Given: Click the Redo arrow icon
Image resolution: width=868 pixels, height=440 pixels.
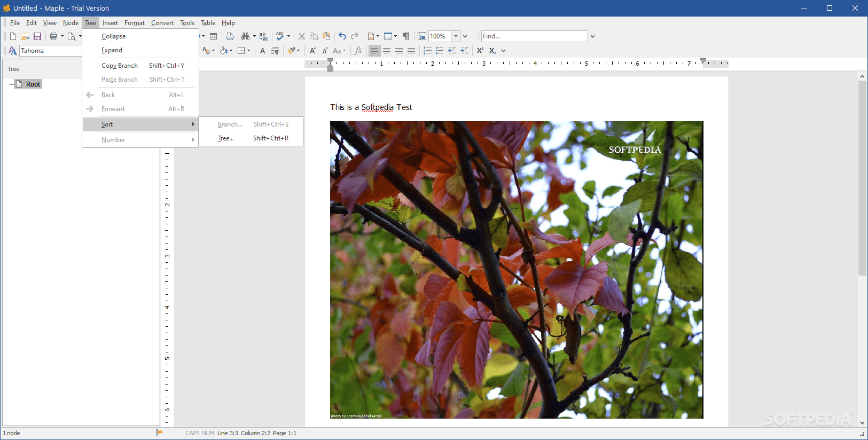Looking at the screenshot, I should [355, 36].
